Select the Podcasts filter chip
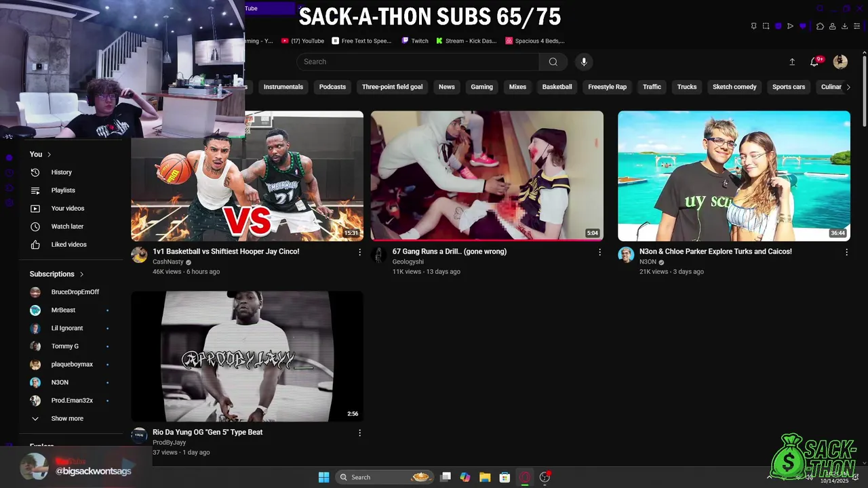Viewport: 868px width, 488px height. pyautogui.click(x=332, y=87)
